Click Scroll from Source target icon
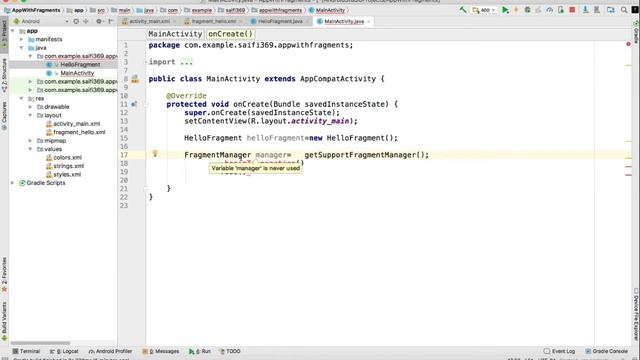640x360 pixels. click(76, 21)
